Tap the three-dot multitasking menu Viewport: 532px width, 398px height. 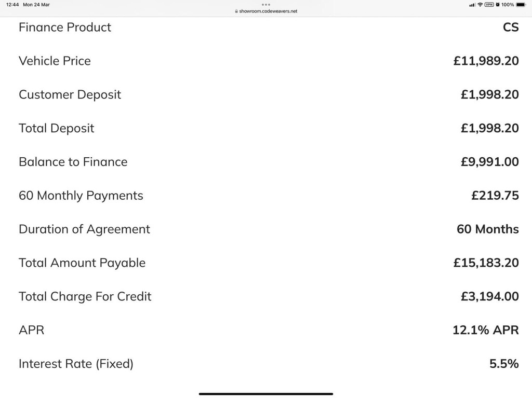[x=266, y=5]
